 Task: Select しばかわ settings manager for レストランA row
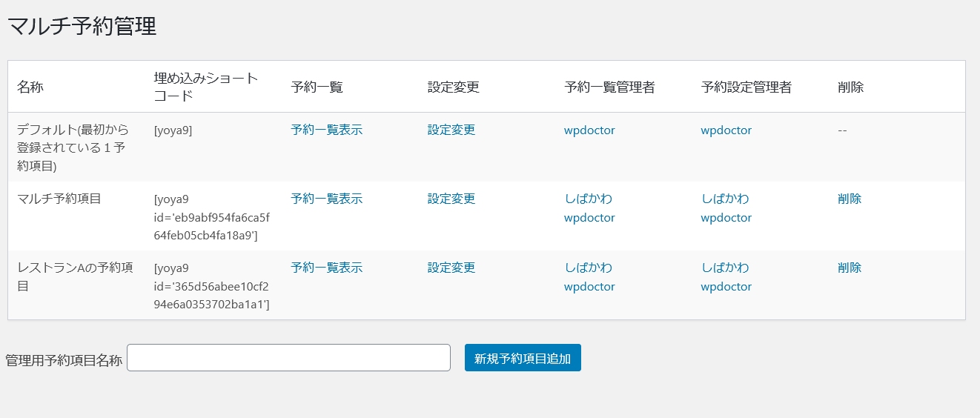(x=725, y=268)
